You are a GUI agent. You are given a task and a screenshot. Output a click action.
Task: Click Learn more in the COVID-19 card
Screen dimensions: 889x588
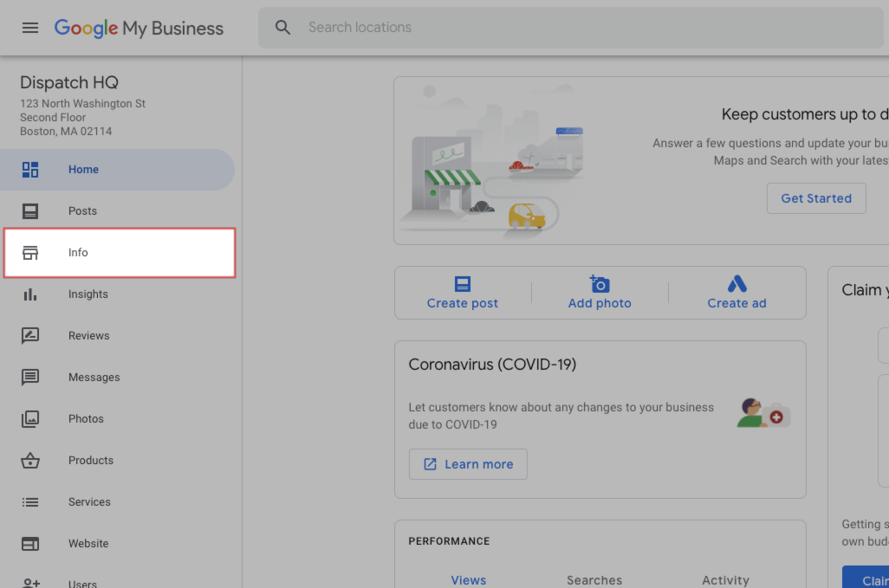(x=468, y=464)
